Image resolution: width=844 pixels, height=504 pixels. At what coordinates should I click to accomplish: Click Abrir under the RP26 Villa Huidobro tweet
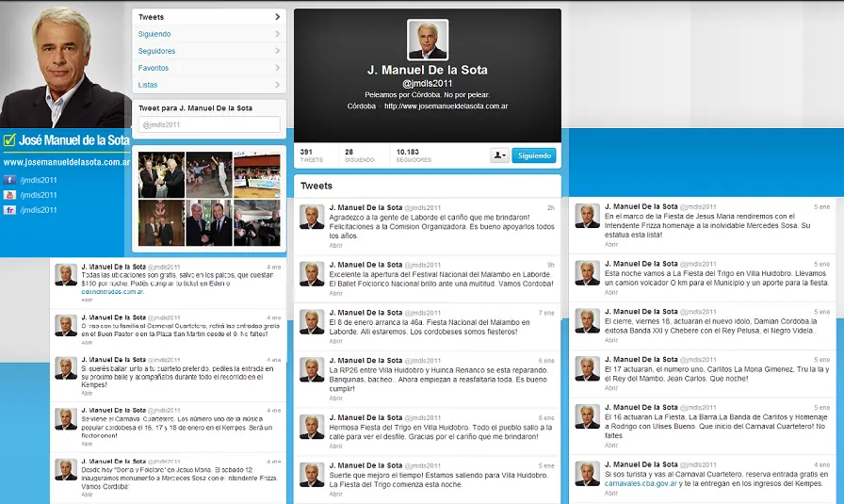tap(336, 398)
